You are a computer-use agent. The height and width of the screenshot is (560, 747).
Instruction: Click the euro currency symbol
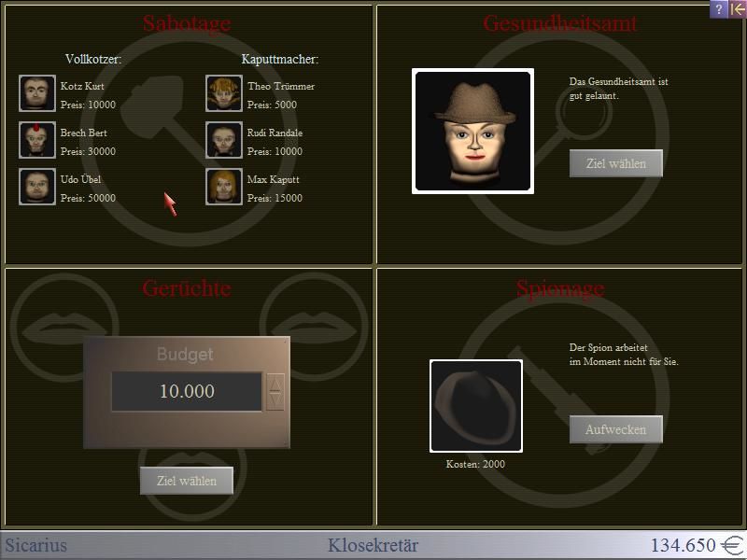(732, 545)
